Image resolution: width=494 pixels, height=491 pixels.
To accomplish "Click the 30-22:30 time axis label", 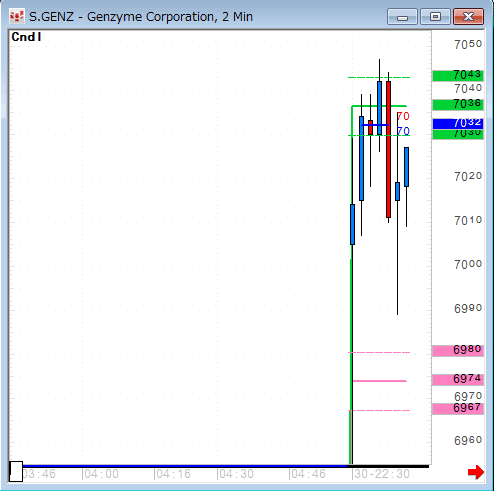I will click(382, 474).
